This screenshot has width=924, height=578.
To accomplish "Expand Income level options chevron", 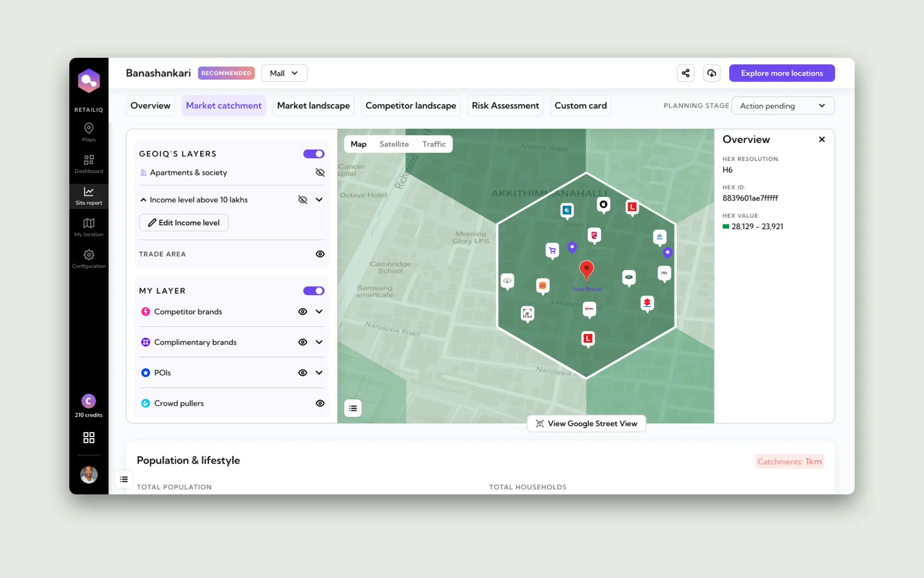I will pyautogui.click(x=319, y=200).
